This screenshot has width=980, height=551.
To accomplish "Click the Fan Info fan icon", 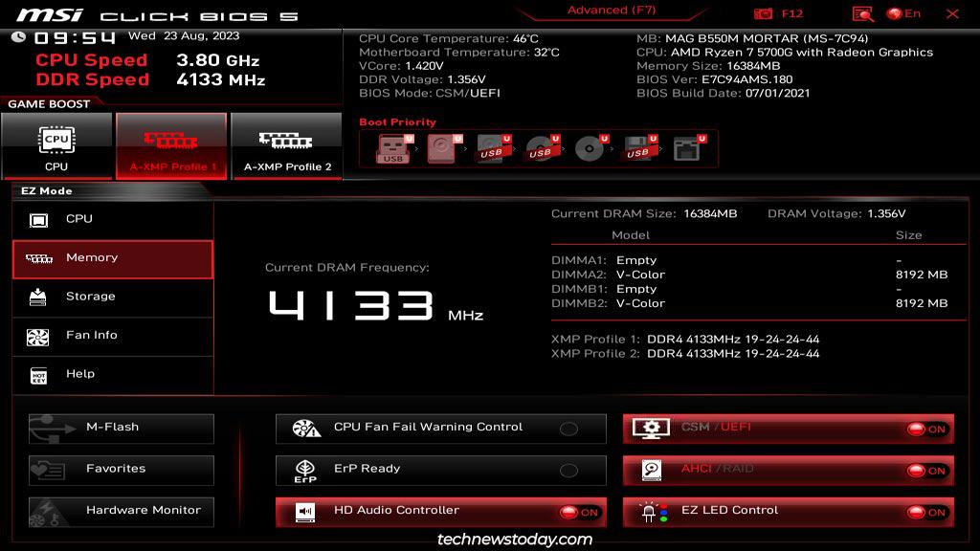I will 37,338.
